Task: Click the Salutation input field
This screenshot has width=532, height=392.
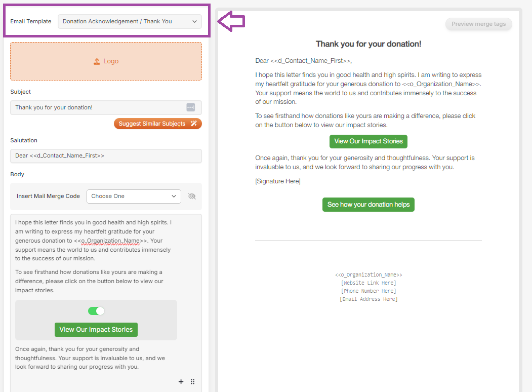Action: [106, 156]
